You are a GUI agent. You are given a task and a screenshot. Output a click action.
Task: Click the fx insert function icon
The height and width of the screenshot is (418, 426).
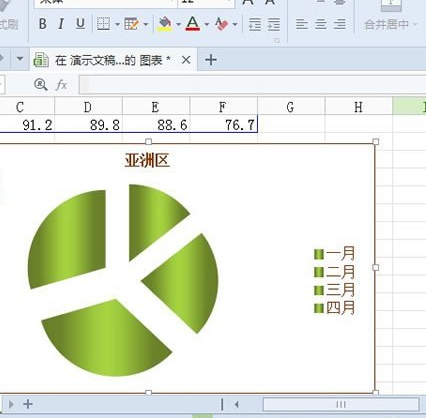(61, 85)
